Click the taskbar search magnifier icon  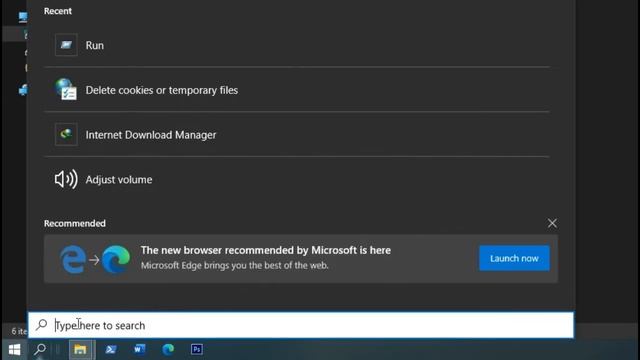[40, 349]
